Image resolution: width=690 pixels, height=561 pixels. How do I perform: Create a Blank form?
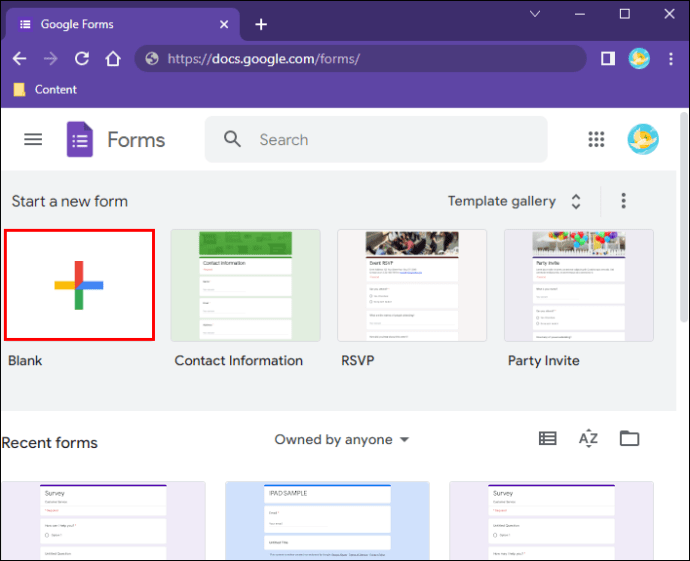point(79,285)
